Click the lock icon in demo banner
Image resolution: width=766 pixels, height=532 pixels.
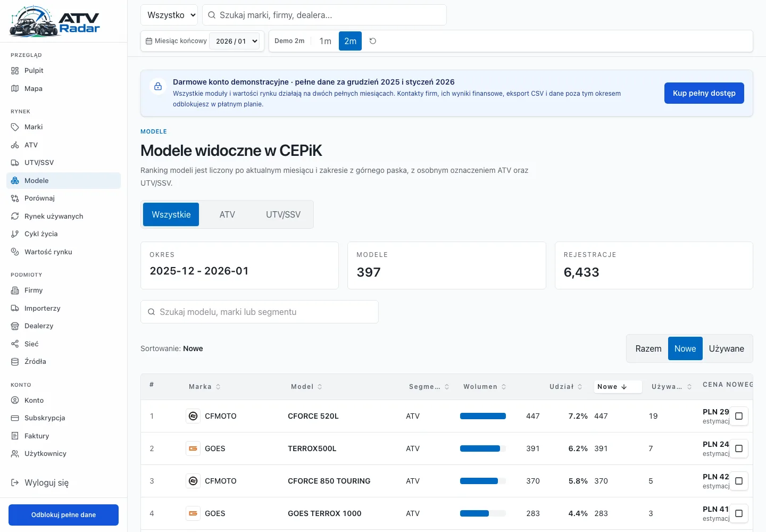click(158, 86)
